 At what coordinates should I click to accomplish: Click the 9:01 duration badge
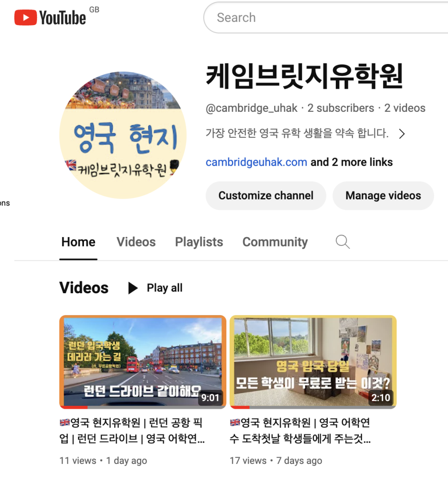210,398
